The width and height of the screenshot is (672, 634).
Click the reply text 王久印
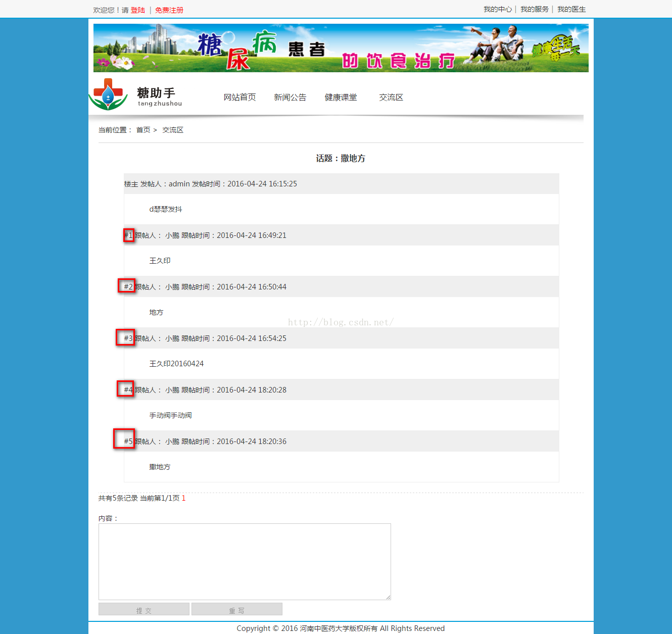coord(160,261)
